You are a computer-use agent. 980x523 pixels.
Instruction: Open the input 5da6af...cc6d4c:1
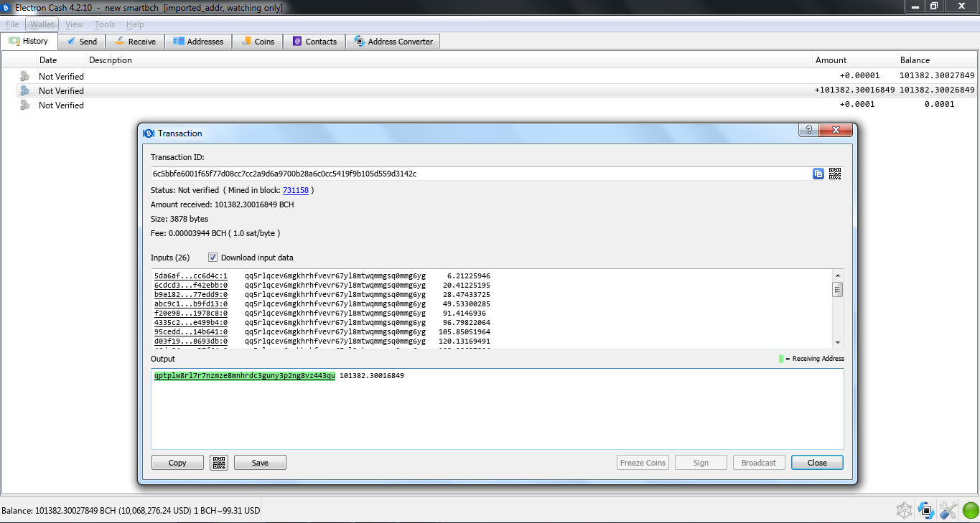pos(191,275)
